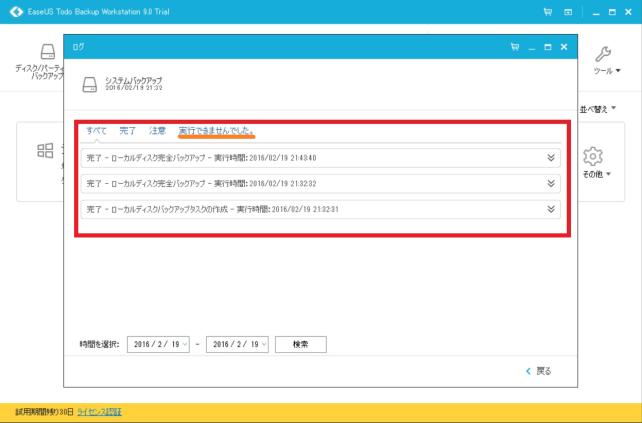Click the icon next to the cart in the main title bar
The height and width of the screenshot is (423, 642).
click(x=568, y=12)
